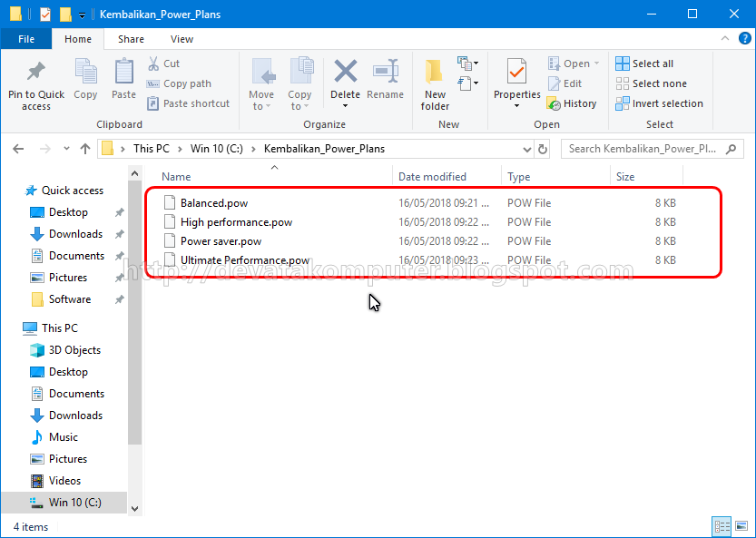Open the Help question mark icon
Screen dimensions: 756x538
coord(744,39)
